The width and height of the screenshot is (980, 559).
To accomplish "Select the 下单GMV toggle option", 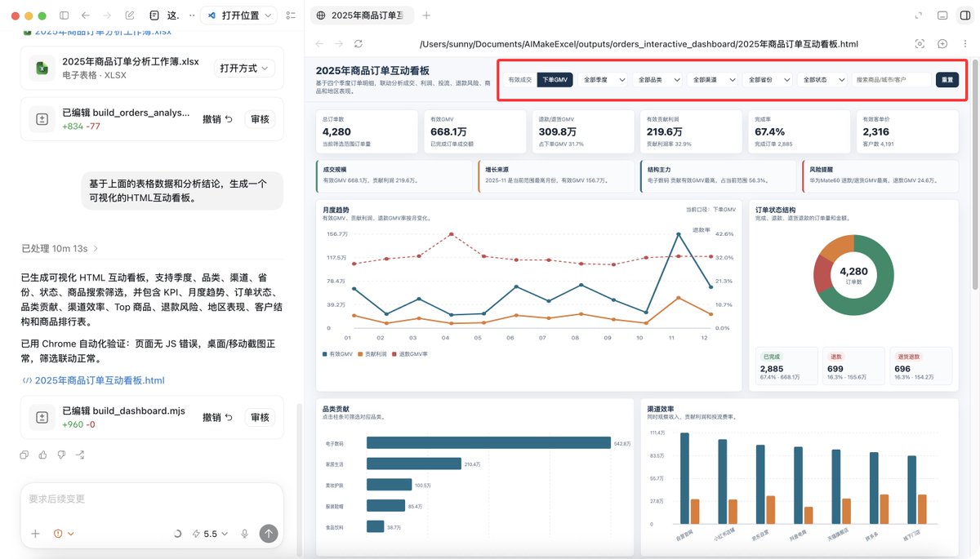I will click(555, 80).
